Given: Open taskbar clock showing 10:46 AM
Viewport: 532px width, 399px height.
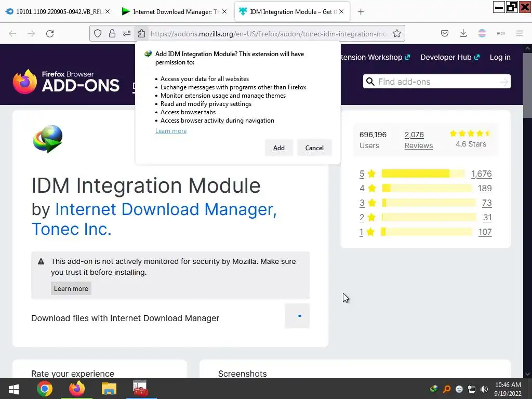Looking at the screenshot, I should [x=508, y=389].
